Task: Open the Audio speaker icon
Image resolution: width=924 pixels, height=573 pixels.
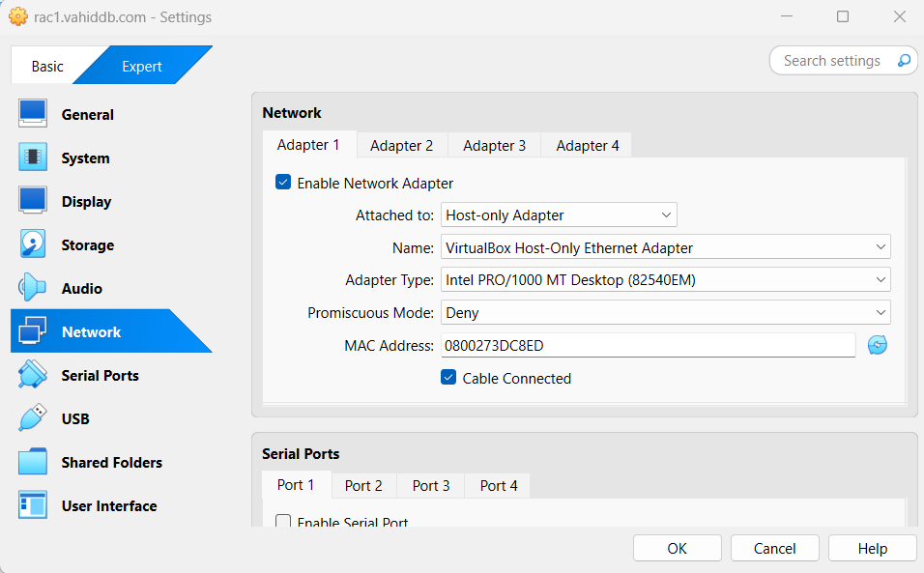Action: tap(33, 288)
